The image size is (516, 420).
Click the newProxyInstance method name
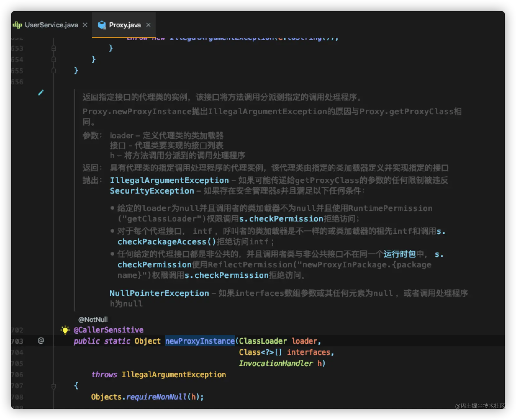200,341
